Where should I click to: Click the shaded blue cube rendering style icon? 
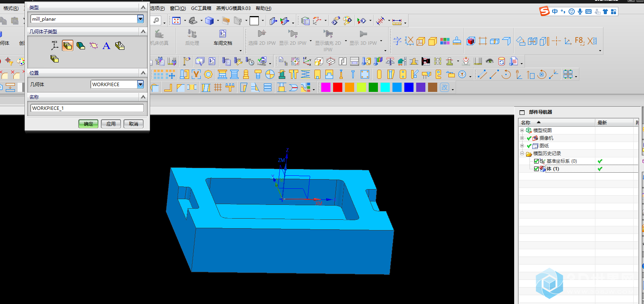209,21
